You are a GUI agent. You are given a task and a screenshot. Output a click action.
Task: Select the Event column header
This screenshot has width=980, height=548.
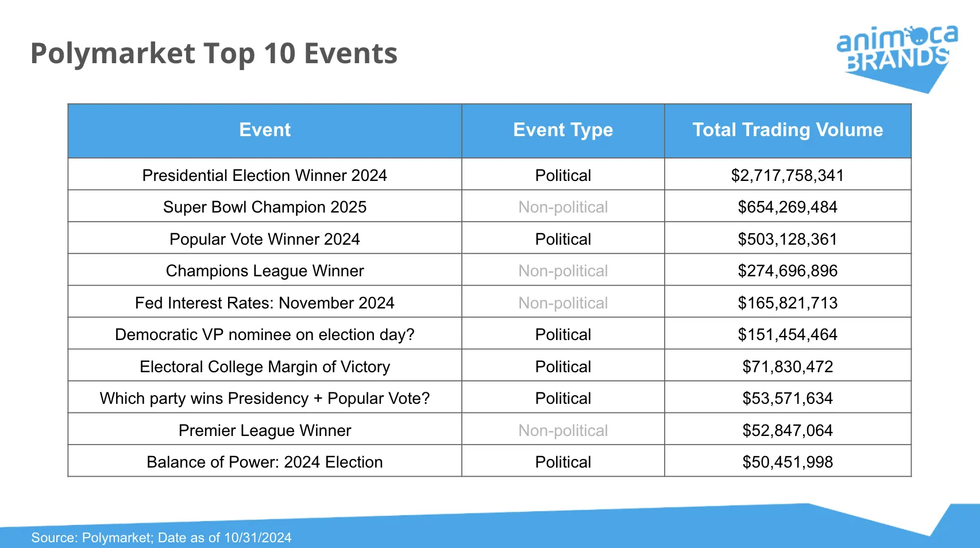pos(265,130)
